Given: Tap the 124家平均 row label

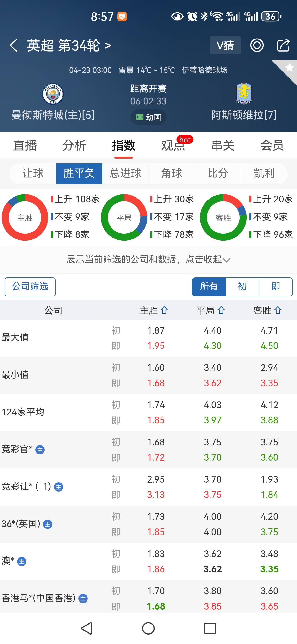Looking at the screenshot, I should click(x=23, y=412).
